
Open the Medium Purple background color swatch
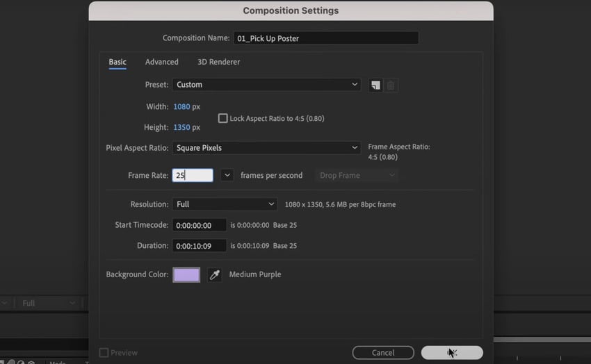click(186, 275)
